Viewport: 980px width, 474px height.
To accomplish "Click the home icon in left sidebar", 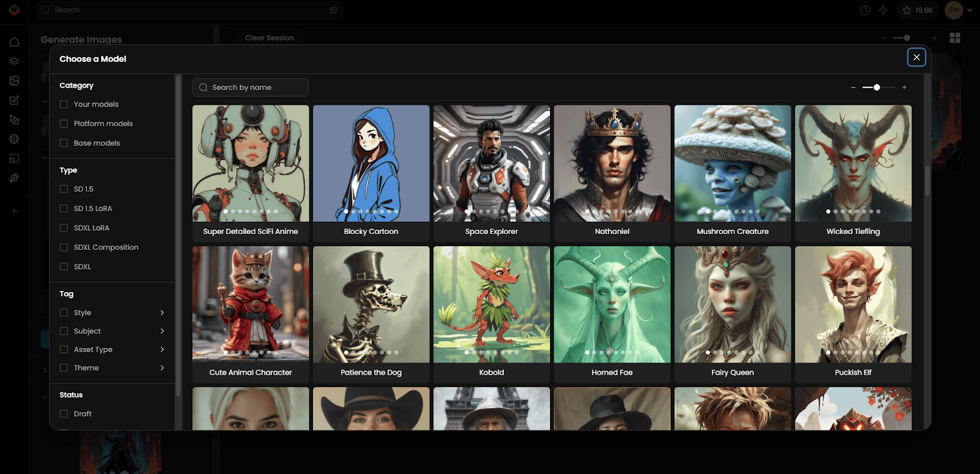I will coord(14,42).
